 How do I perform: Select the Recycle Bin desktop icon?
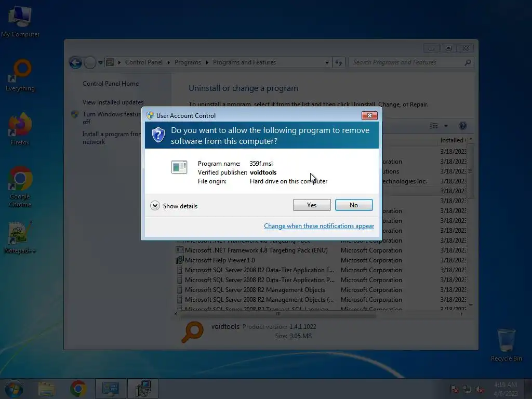click(506, 345)
